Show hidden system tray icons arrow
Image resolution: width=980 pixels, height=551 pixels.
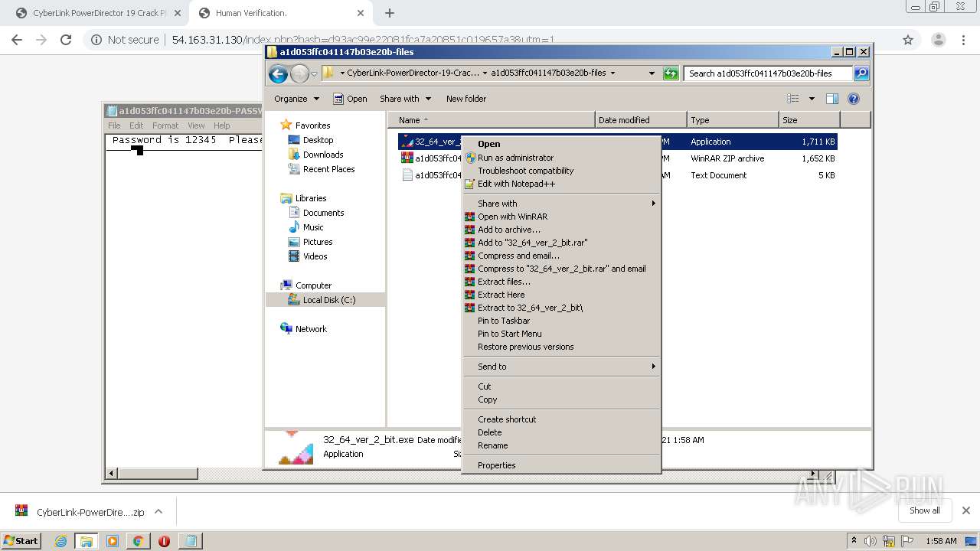click(x=854, y=541)
